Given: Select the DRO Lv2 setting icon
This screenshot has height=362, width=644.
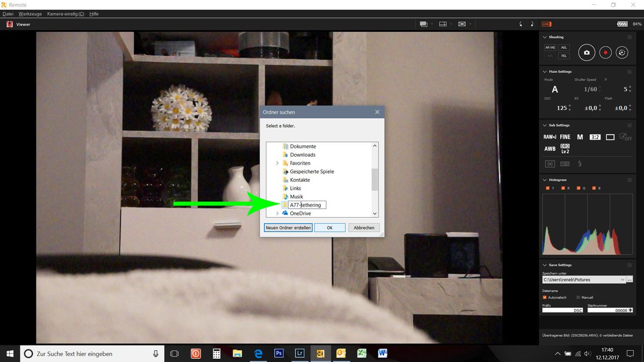Looking at the screenshot, I should pos(565,149).
